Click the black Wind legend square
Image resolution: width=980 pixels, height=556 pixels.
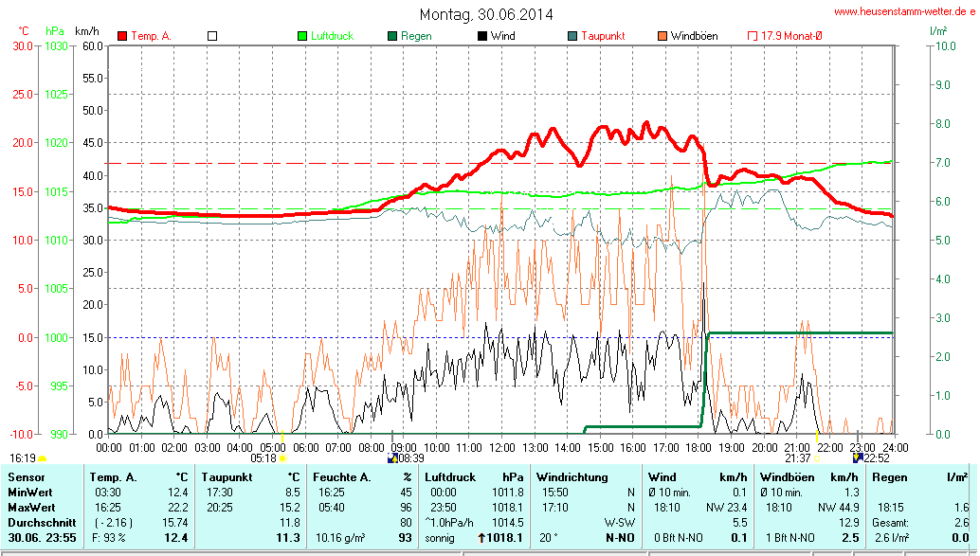click(x=482, y=36)
